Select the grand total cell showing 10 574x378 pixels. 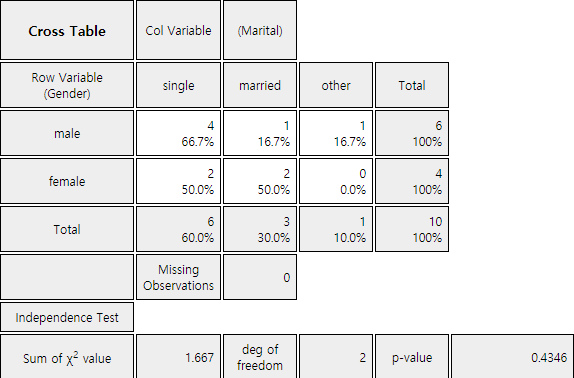(412, 229)
